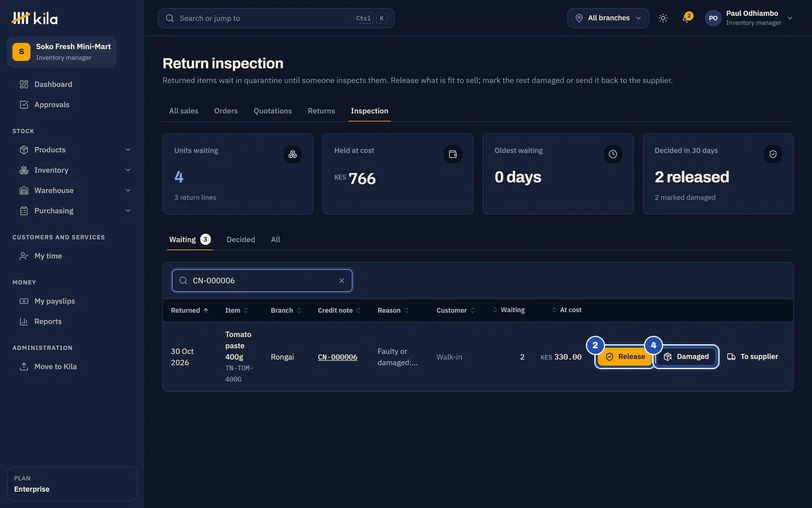812x508 pixels.
Task: Clear the CN-000006 search filter
Action: [342, 281]
